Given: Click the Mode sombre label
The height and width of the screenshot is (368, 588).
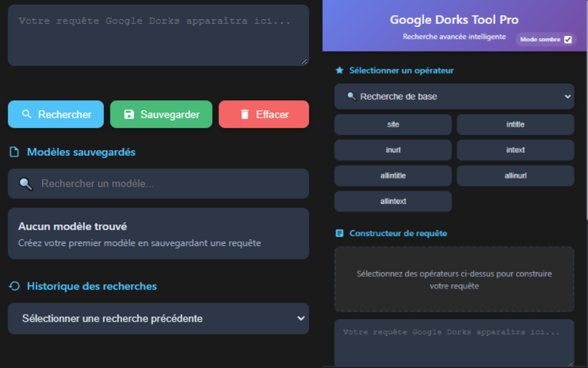Looking at the screenshot, I should (x=540, y=40).
